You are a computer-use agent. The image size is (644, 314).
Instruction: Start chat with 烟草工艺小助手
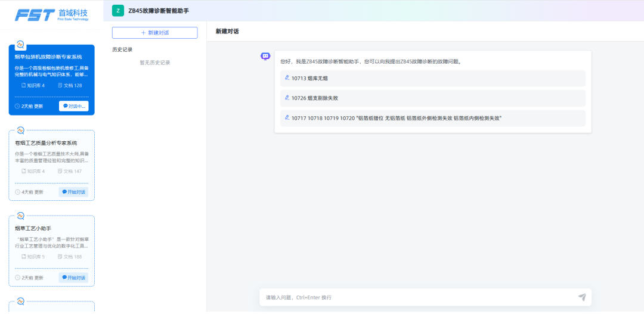click(x=73, y=278)
